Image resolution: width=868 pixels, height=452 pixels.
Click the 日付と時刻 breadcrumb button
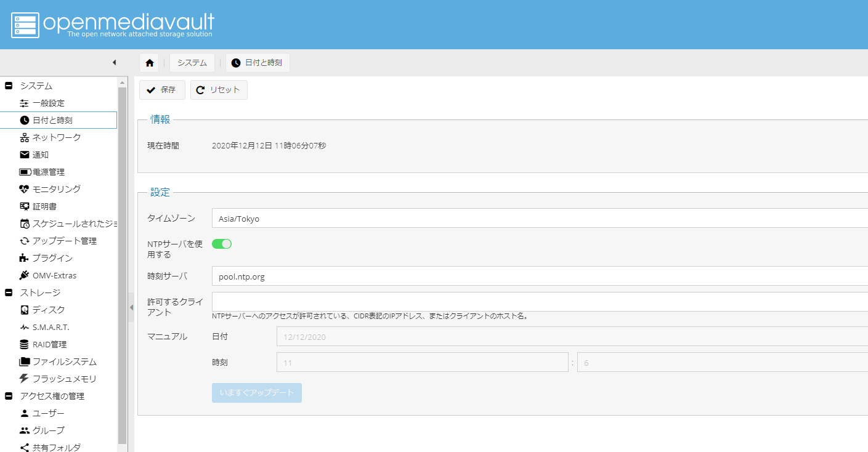tap(258, 63)
